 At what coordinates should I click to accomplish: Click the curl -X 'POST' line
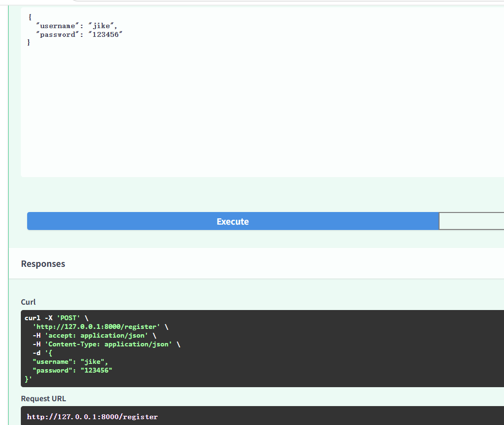click(x=57, y=318)
